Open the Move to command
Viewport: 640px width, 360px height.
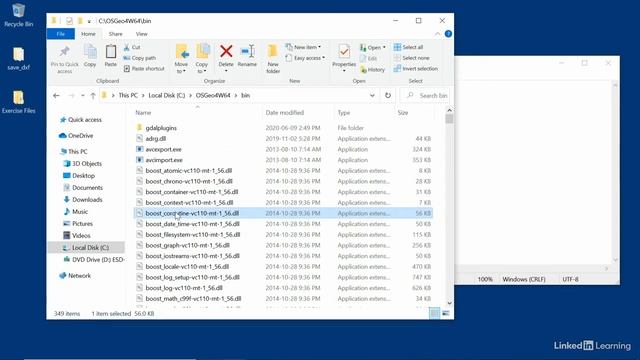[x=181, y=59]
